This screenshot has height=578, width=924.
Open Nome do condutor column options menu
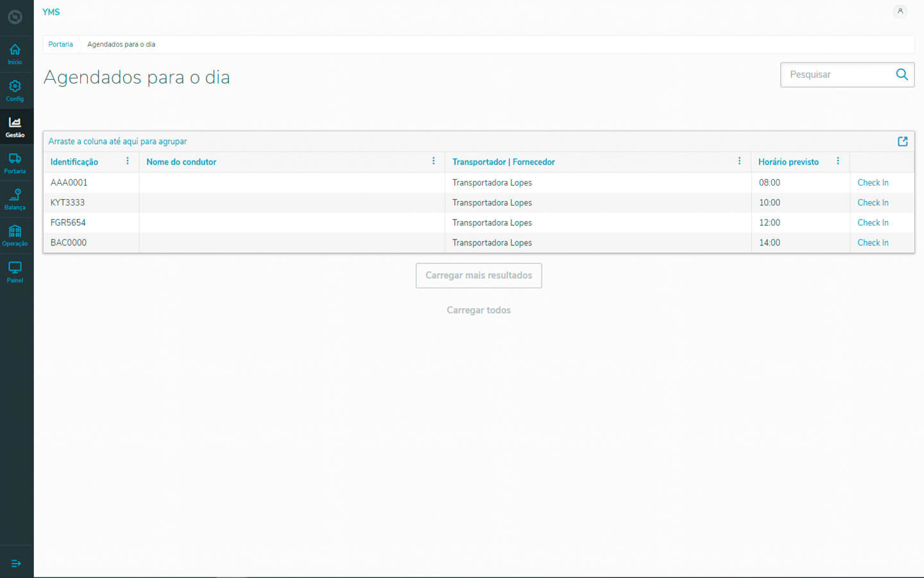pos(434,161)
